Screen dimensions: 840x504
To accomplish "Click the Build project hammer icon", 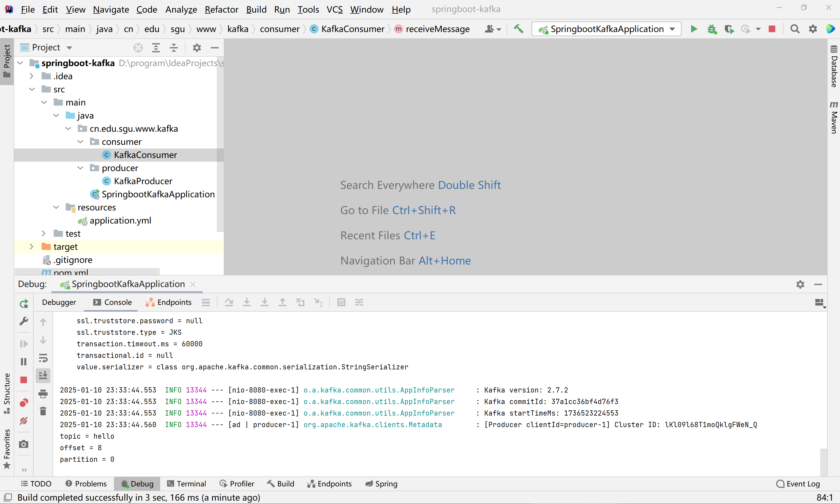I will [x=518, y=29].
